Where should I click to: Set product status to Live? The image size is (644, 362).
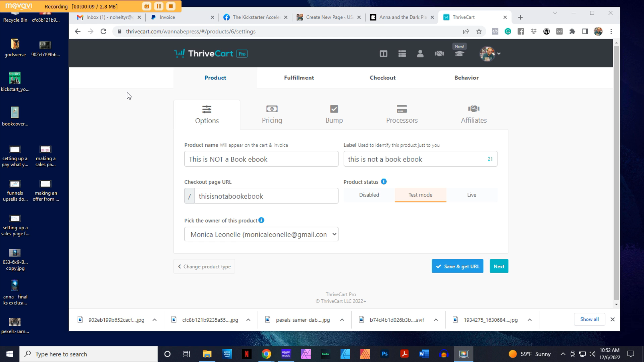472,195
